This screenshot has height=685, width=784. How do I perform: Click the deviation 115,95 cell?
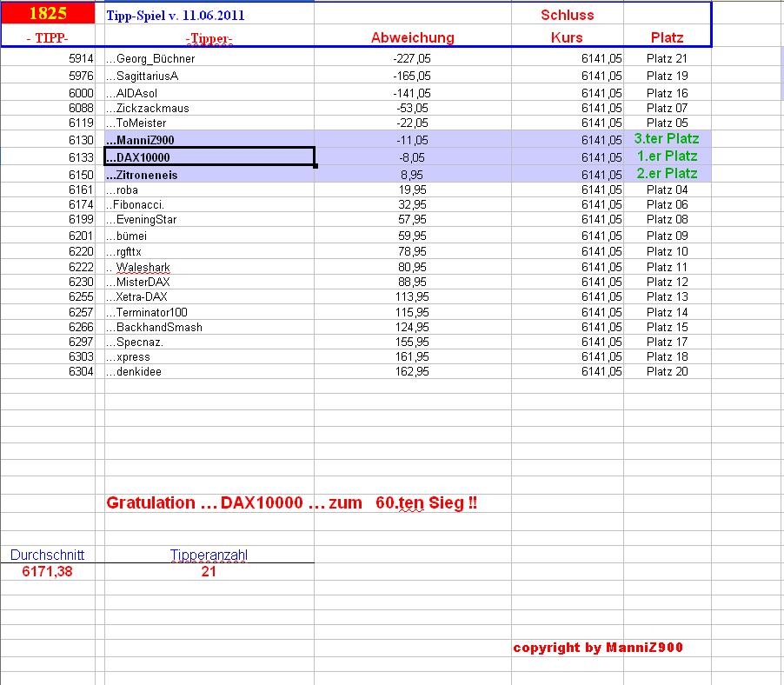pyautogui.click(x=412, y=312)
